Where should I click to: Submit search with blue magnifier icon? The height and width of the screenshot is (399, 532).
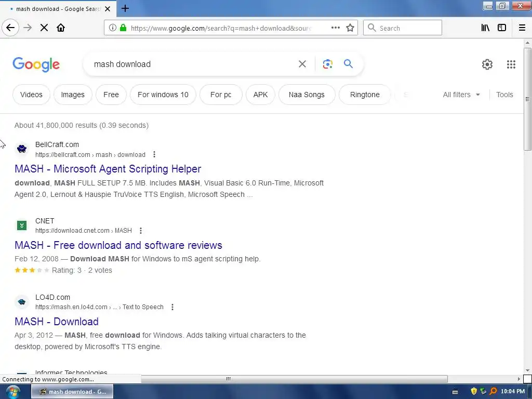[348, 63]
